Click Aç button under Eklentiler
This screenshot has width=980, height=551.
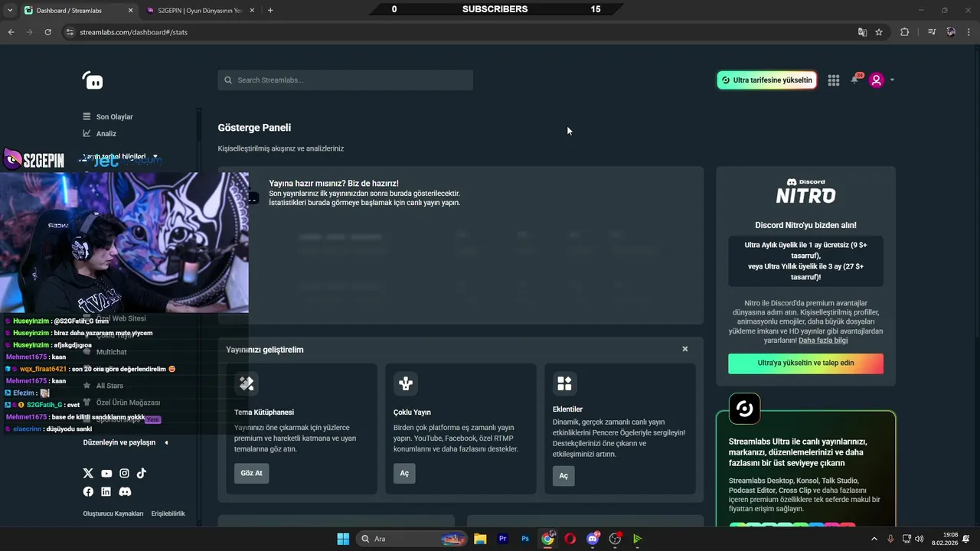[x=563, y=476]
